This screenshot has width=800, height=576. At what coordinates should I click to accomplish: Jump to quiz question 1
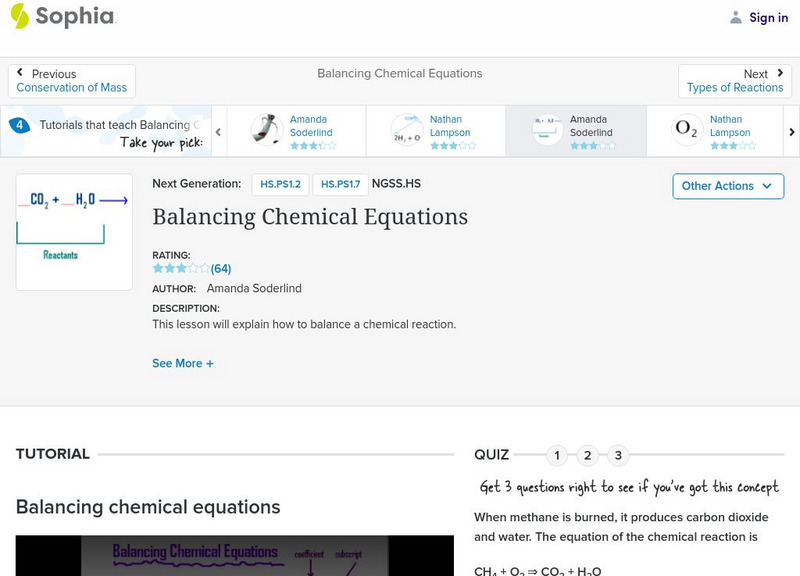557,456
